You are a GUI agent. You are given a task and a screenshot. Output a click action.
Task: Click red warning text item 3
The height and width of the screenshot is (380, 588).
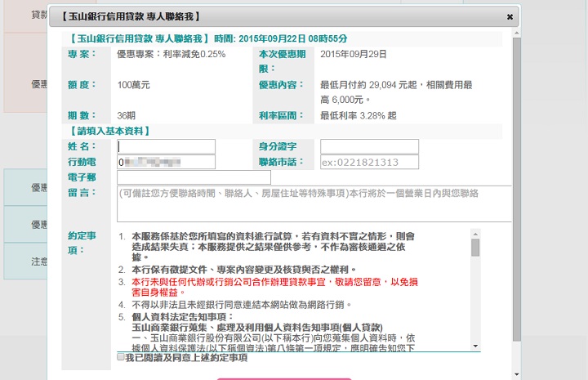click(274, 287)
